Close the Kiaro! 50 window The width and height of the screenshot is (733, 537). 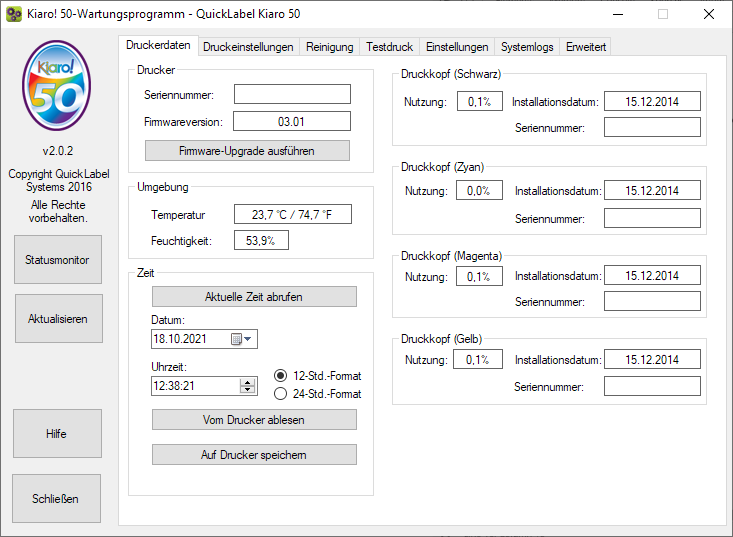[709, 14]
